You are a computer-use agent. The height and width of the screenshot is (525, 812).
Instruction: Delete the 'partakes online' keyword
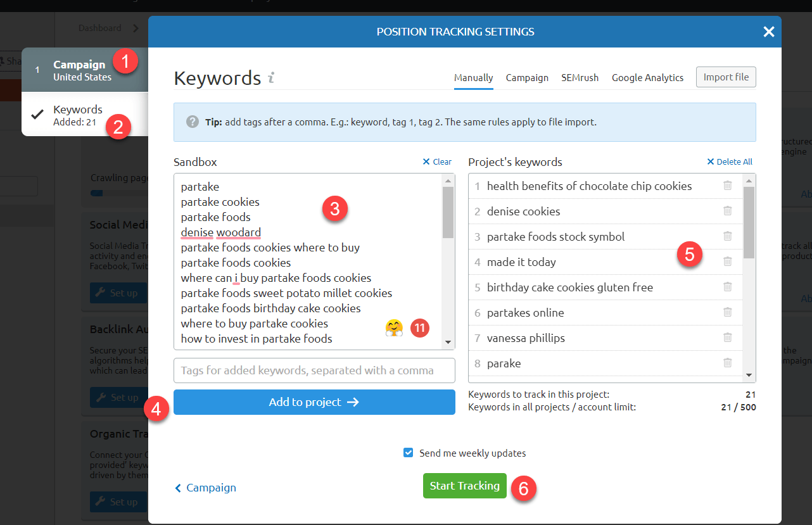coord(727,312)
